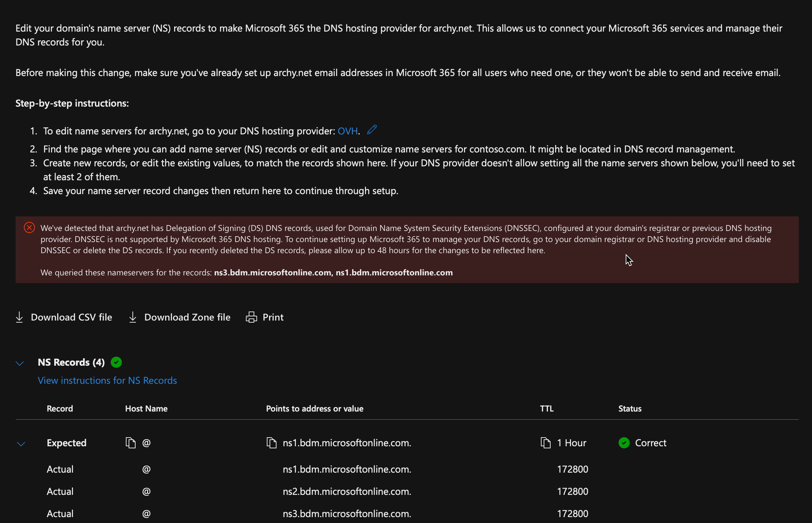The image size is (812, 523).
Task: Select expected value ns1.bdm.microsoftonline.com.
Action: (x=347, y=443)
